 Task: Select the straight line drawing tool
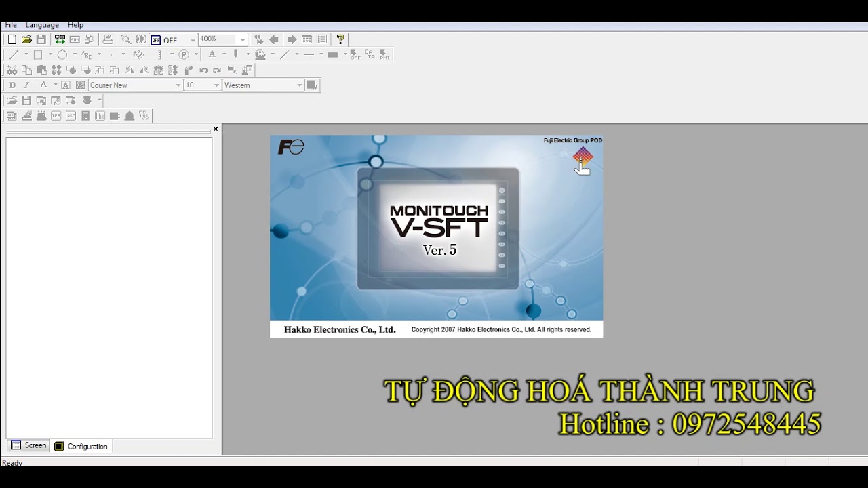(x=13, y=54)
